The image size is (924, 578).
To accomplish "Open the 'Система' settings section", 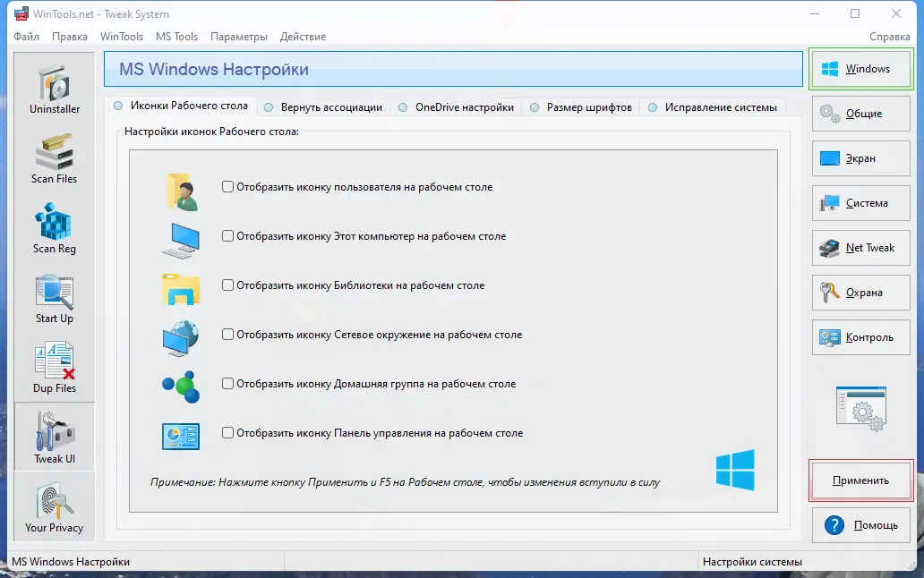I will [861, 203].
